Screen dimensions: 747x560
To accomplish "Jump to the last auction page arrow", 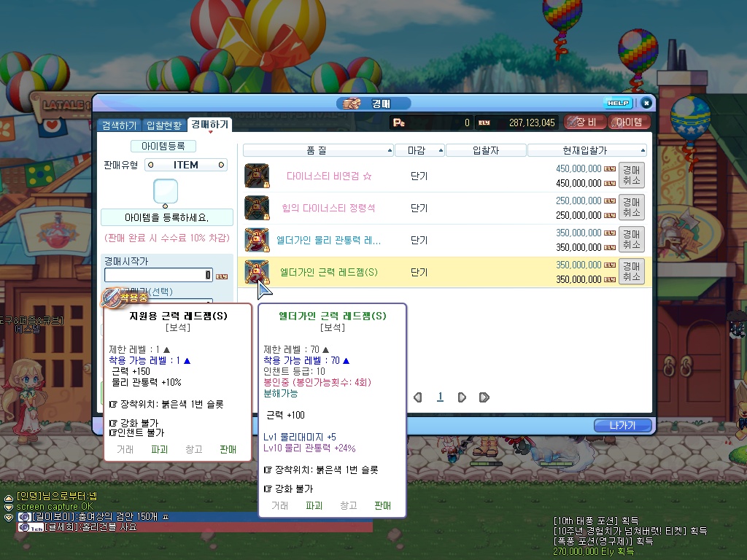I will click(x=484, y=397).
